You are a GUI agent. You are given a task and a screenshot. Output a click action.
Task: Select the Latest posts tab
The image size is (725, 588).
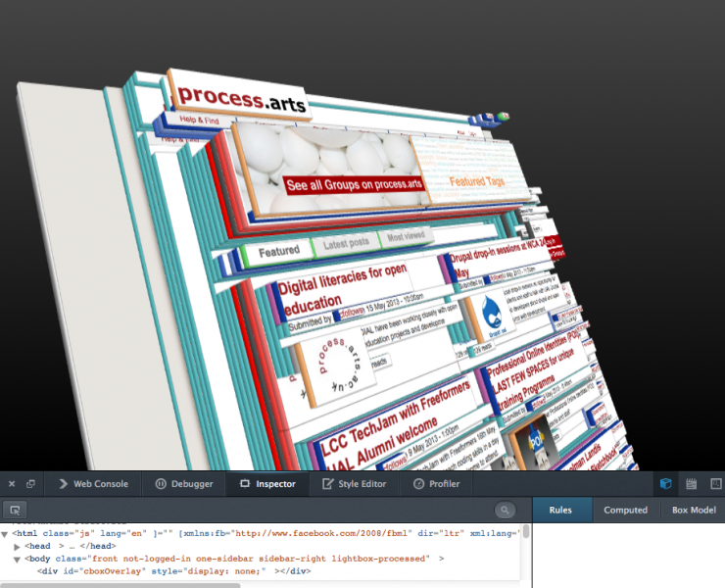tap(346, 242)
